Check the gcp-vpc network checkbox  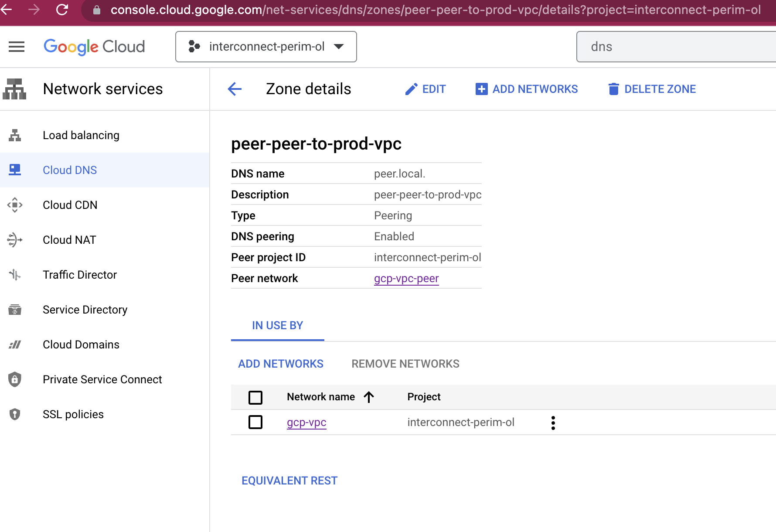coord(255,422)
